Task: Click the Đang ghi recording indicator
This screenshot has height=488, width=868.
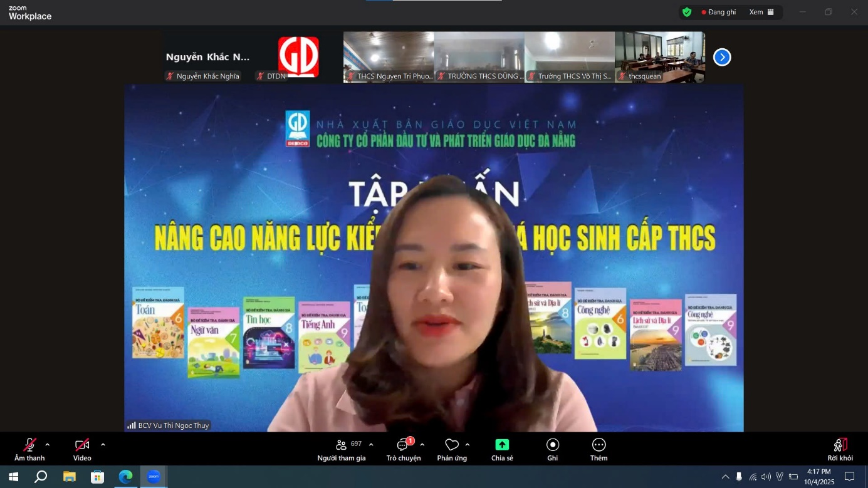Action: click(718, 12)
